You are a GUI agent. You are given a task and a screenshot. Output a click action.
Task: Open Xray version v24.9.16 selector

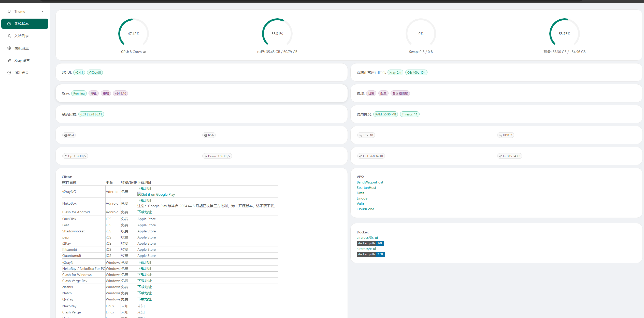(120, 94)
